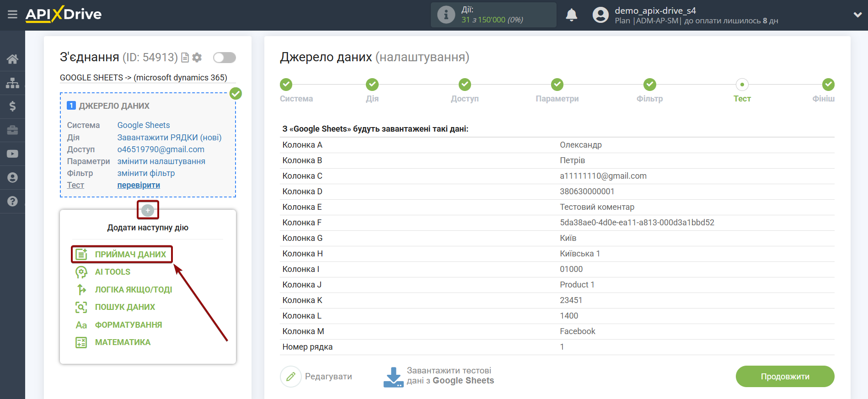Viewport: 868px width, 399px height.
Task: Click the Продовжити button
Action: (785, 377)
